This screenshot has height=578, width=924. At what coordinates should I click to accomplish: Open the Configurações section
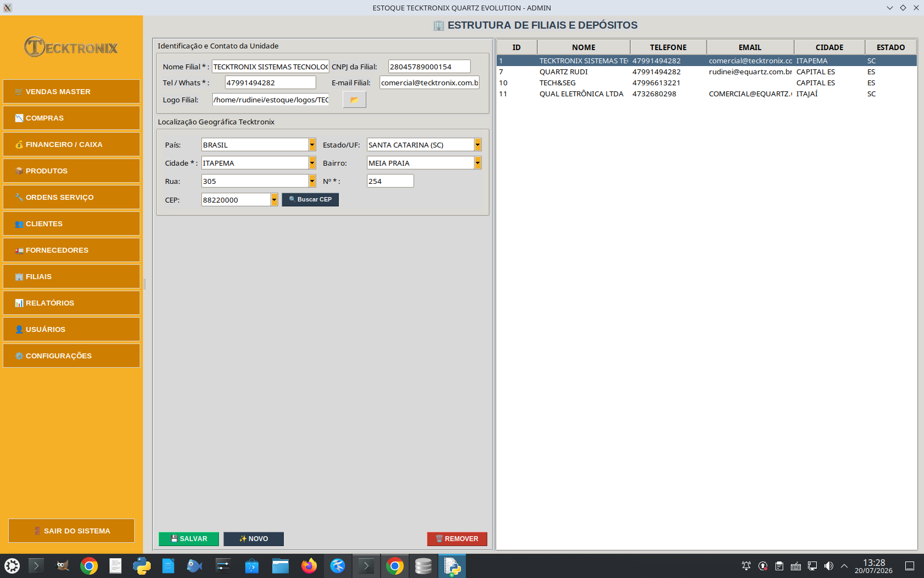pos(71,356)
